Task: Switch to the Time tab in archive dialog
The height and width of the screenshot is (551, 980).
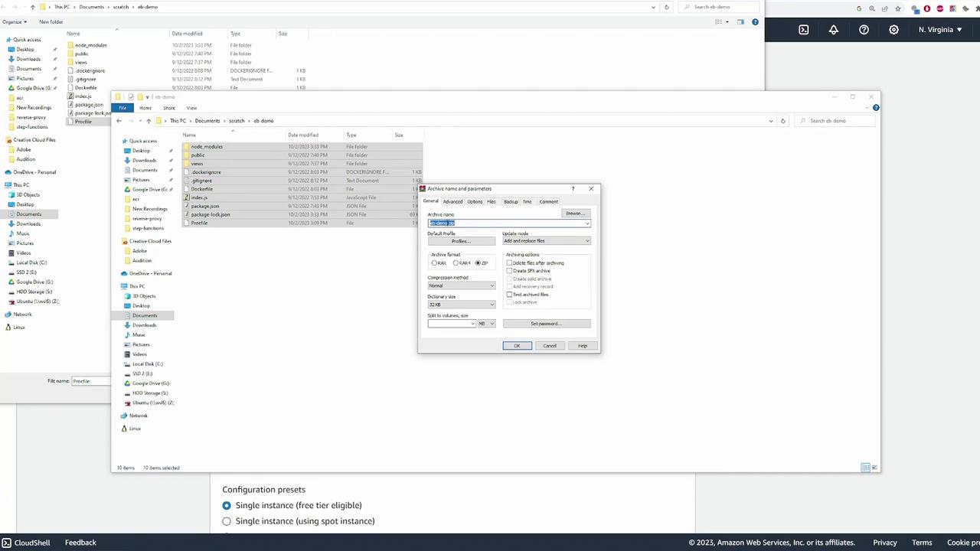Action: pyautogui.click(x=527, y=202)
